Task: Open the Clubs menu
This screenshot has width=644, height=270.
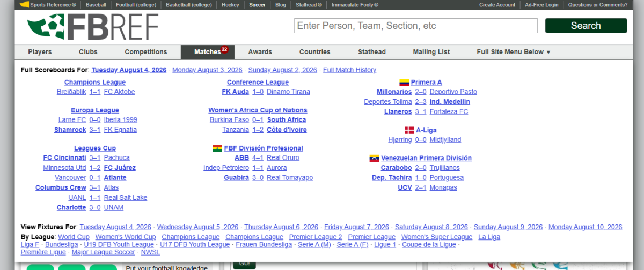Action: (x=88, y=52)
